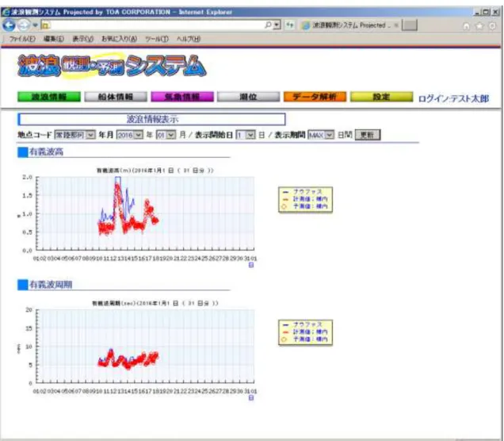Click the wave period chart title text
Screen dimensions: 504x441
(155, 303)
